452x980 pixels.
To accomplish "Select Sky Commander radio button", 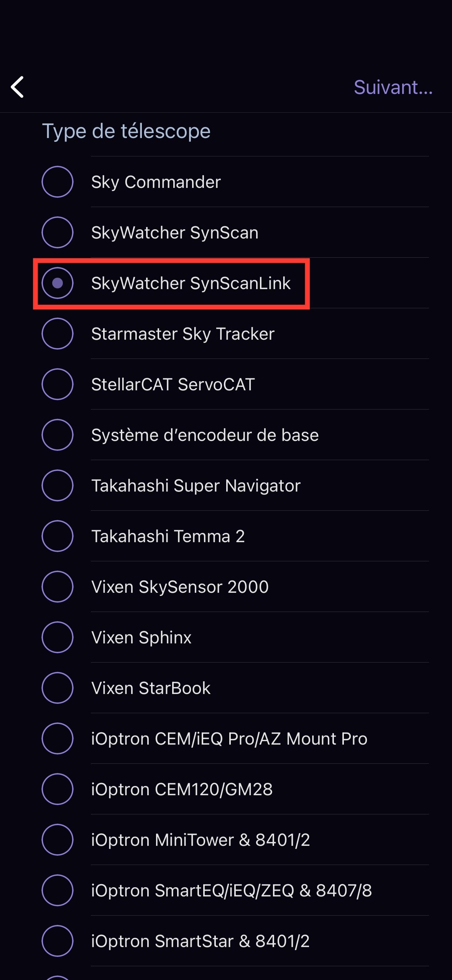I will click(58, 182).
